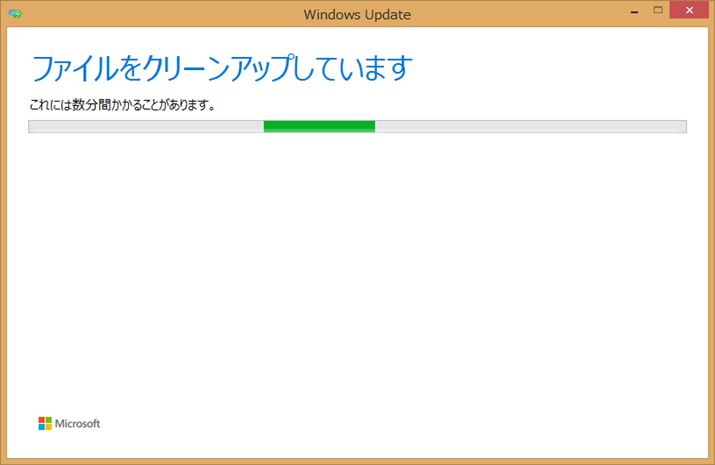The height and width of the screenshot is (465, 715).
Task: Click the text これには数分間かかることがあります。
Action: click(x=124, y=104)
